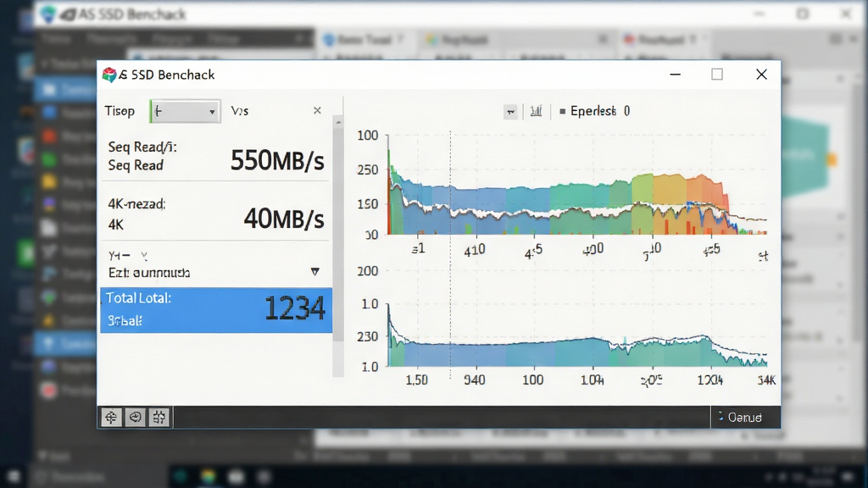Click the upper throughput chart area
This screenshot has height=488, width=868.
(x=576, y=184)
